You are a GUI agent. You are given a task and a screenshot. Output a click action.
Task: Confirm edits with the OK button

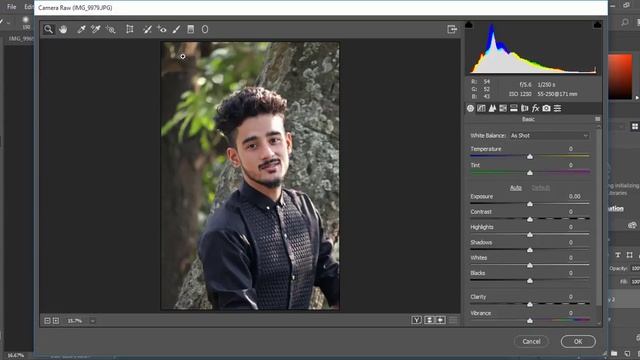[x=578, y=341]
